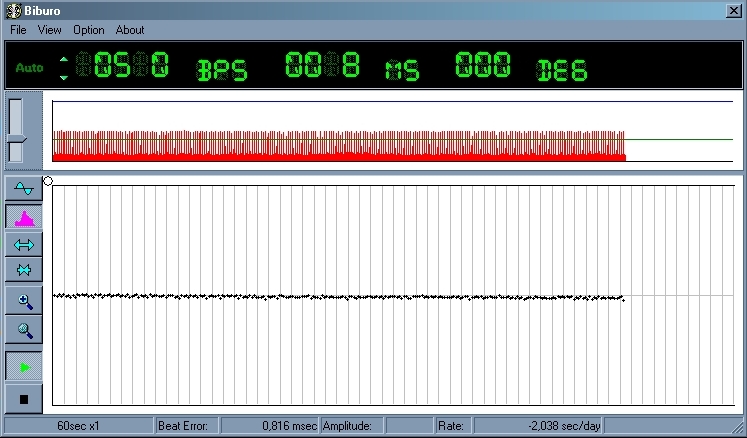This screenshot has width=747, height=438.
Task: Select the sine waveform view icon
Action: coord(24,189)
